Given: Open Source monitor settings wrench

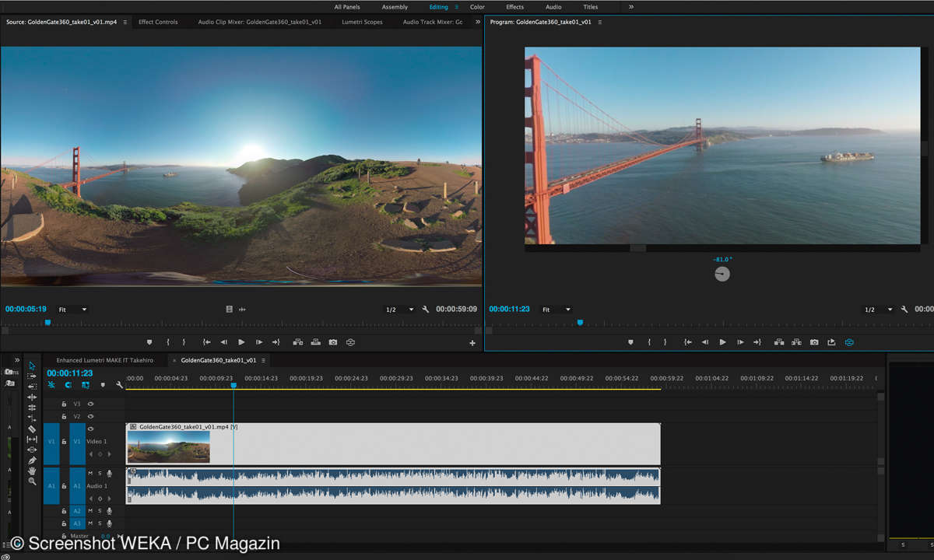Looking at the screenshot, I should (x=426, y=310).
